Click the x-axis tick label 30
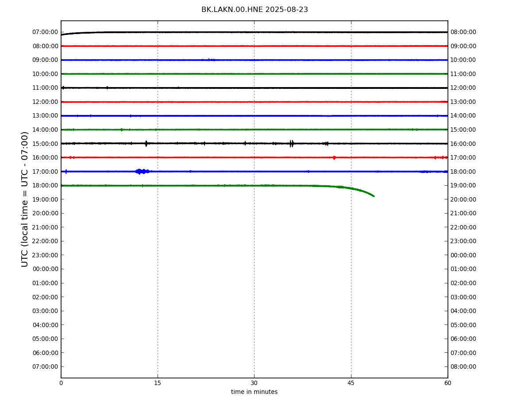 coord(254,383)
